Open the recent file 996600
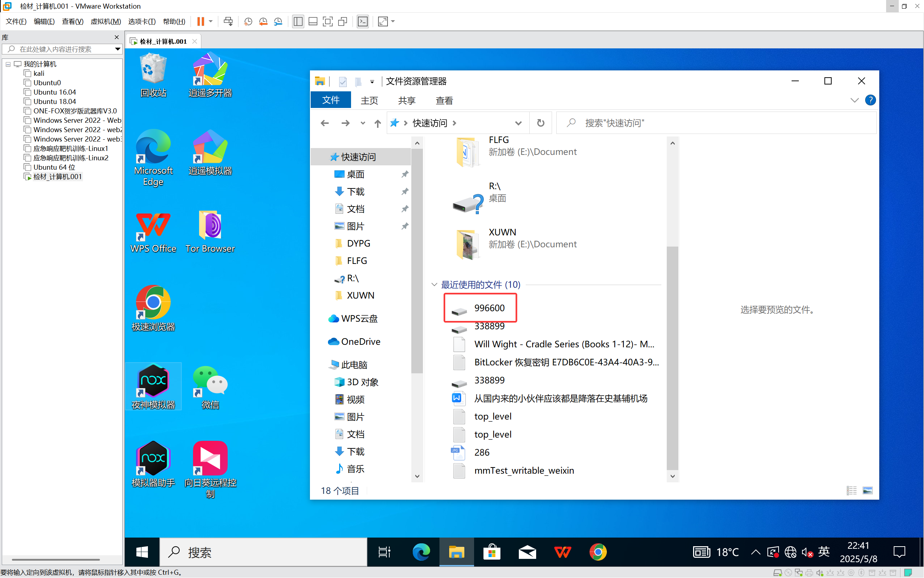Screen dimensions: 924x578 point(489,308)
